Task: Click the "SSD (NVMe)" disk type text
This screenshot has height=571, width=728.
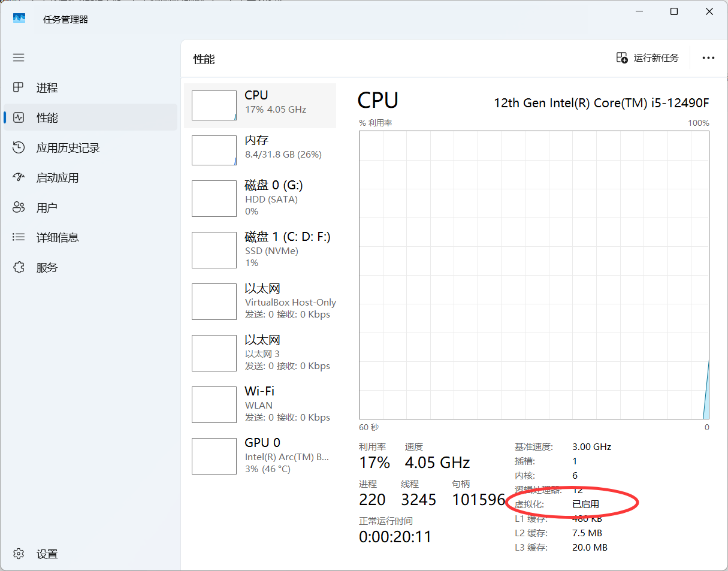Action: pos(271,251)
